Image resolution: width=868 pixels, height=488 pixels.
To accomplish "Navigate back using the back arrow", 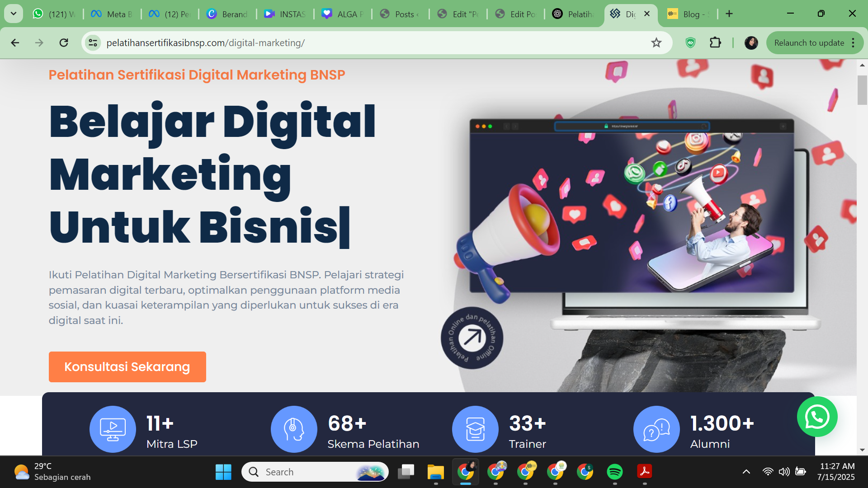I will point(15,42).
